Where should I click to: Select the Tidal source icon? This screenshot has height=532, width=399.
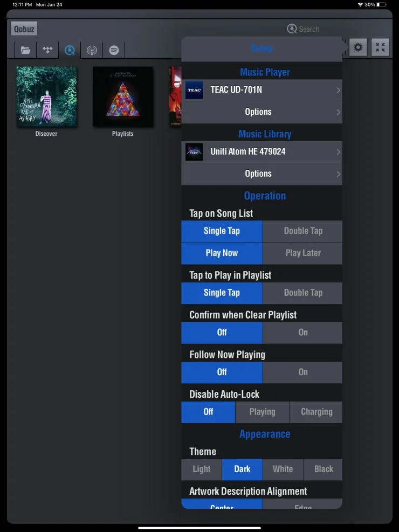click(47, 50)
